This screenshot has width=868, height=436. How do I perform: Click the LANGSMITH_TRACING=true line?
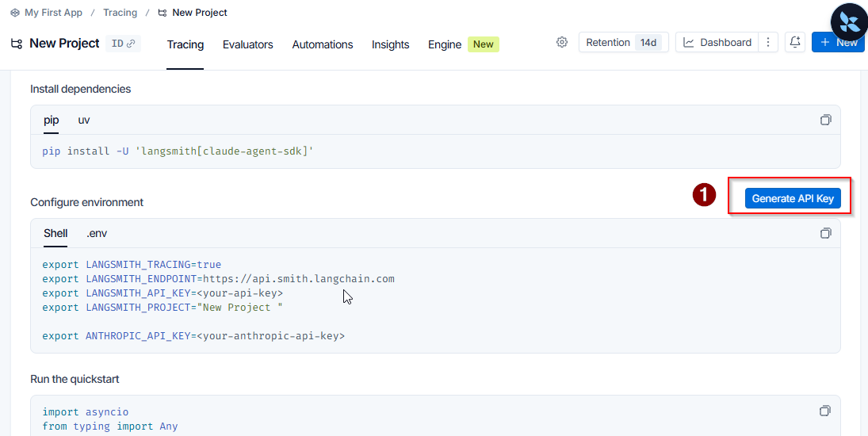[132, 265]
